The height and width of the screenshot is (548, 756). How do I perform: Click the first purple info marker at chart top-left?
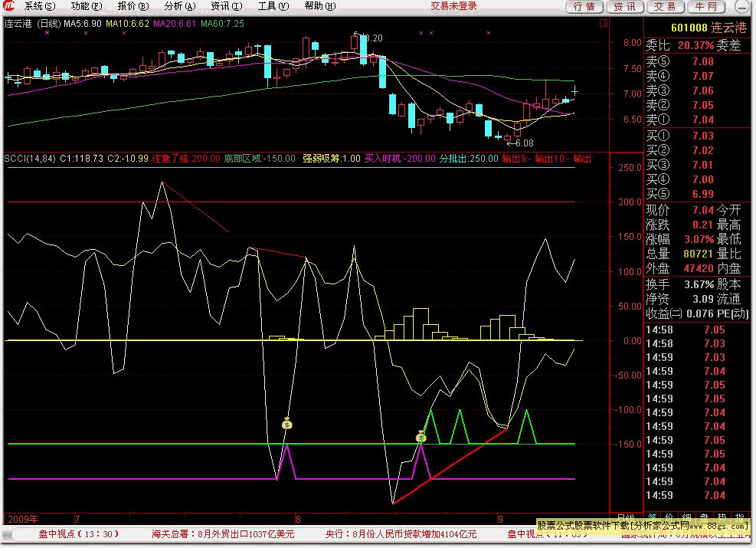(x=47, y=33)
